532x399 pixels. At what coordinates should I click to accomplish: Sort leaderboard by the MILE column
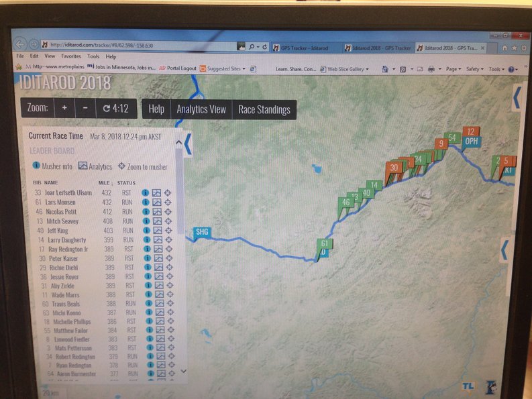point(105,182)
